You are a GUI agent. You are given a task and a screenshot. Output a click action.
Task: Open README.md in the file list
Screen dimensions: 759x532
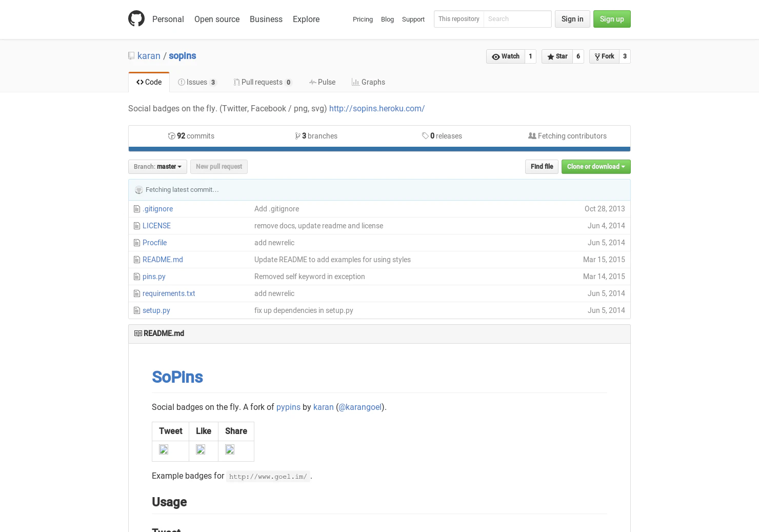[x=163, y=260]
